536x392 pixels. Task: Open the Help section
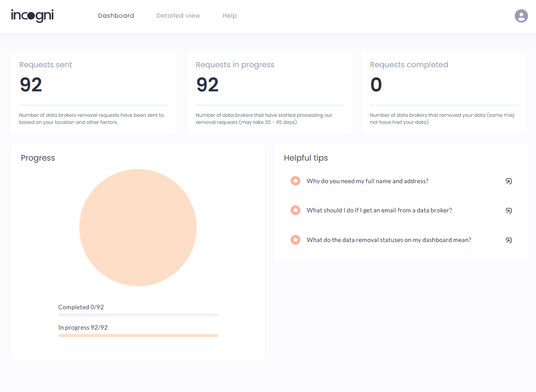coord(229,15)
